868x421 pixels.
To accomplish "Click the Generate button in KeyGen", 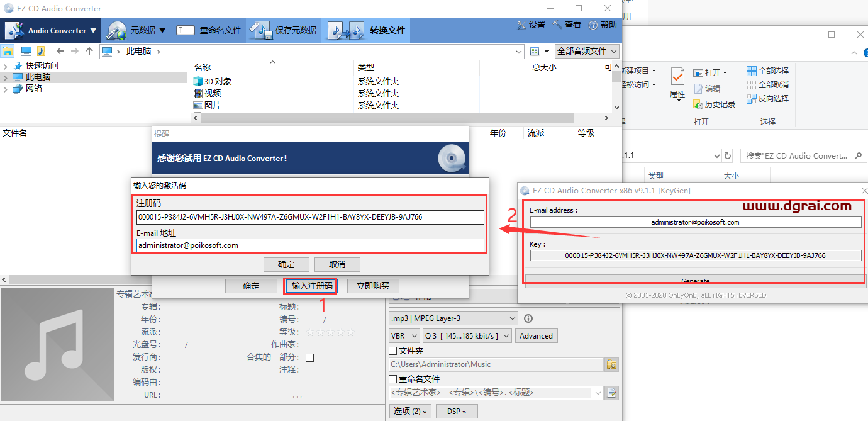I will [695, 280].
